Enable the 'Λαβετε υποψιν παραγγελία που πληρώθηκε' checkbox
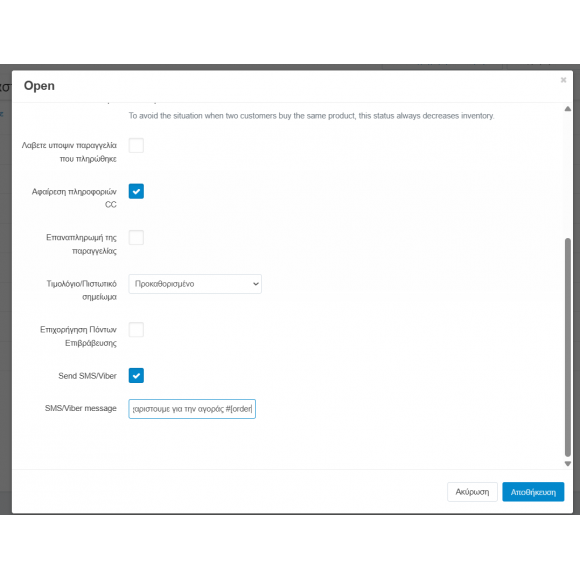The image size is (580, 580). point(136,145)
